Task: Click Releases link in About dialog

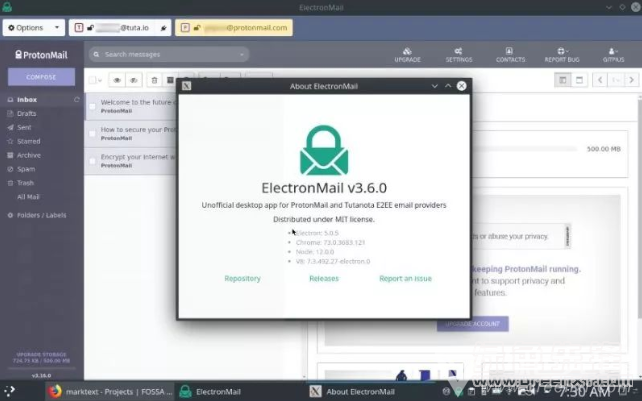Action: (x=324, y=279)
